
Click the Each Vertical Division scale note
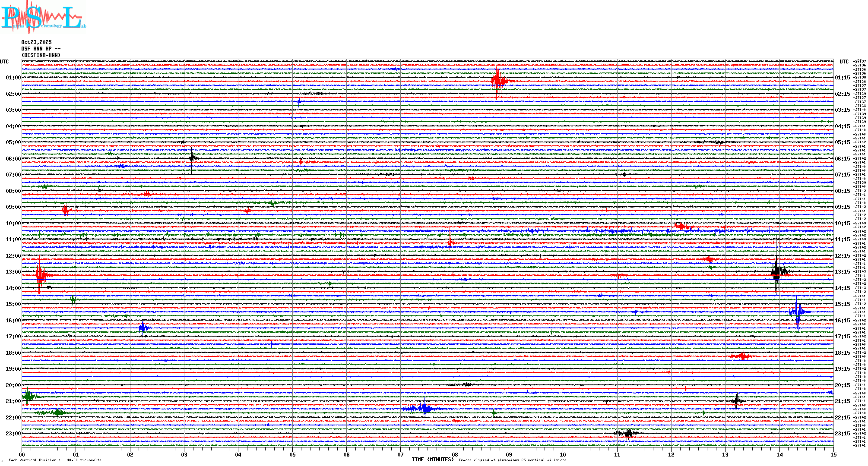tap(55, 460)
